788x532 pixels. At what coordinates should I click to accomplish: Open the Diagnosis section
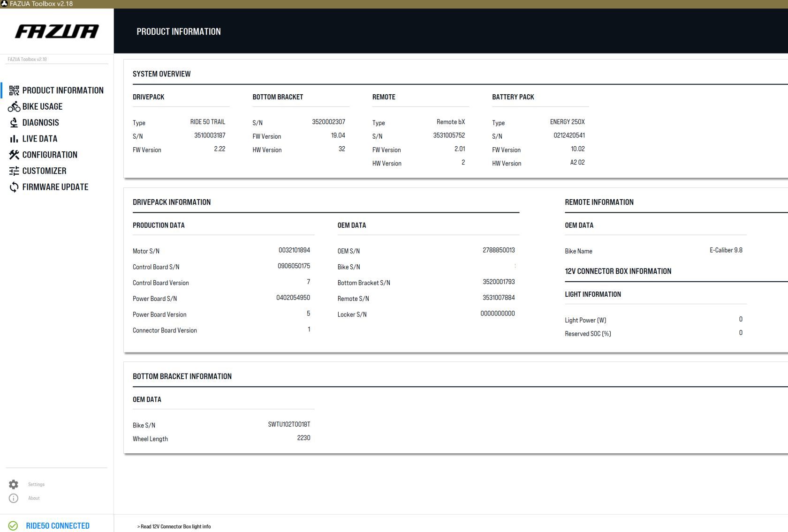(x=41, y=123)
